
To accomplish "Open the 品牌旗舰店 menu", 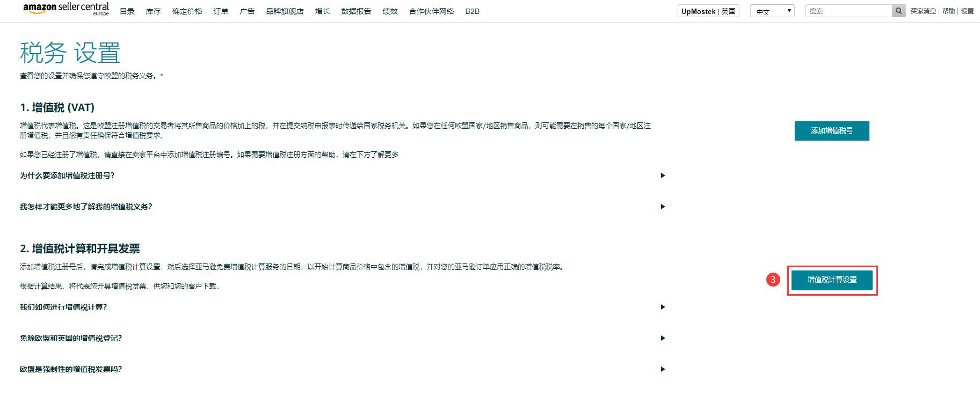I will pyautogui.click(x=285, y=11).
